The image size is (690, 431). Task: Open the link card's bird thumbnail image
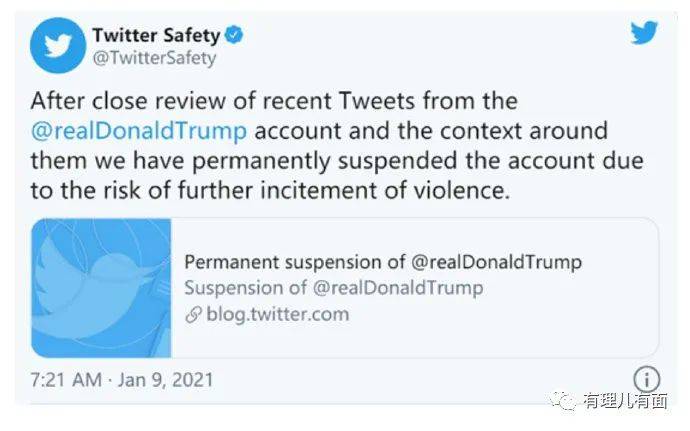click(x=101, y=288)
